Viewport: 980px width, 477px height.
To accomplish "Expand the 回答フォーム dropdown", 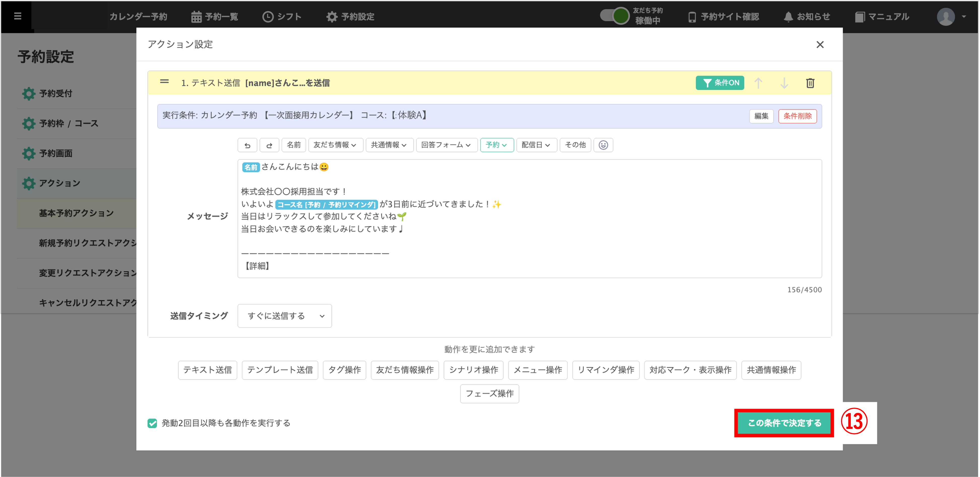I will (x=446, y=145).
